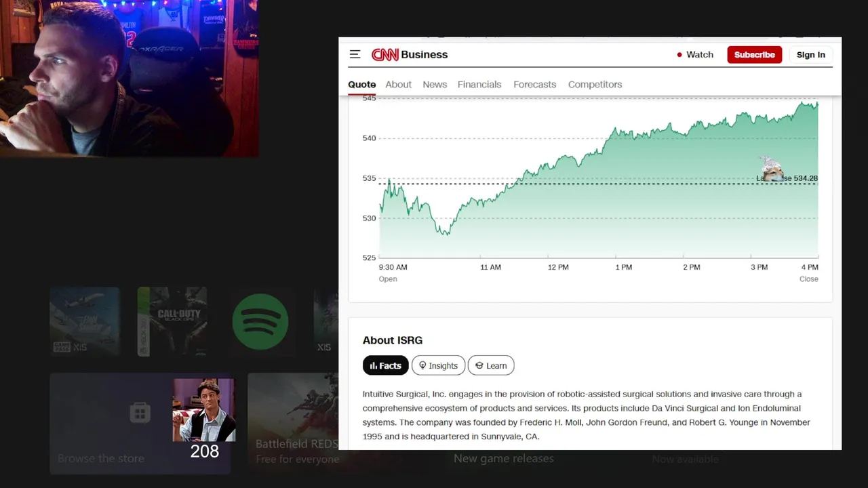Click the bar chart icon in Facts button
This screenshot has width=868, height=488.
coord(373,365)
